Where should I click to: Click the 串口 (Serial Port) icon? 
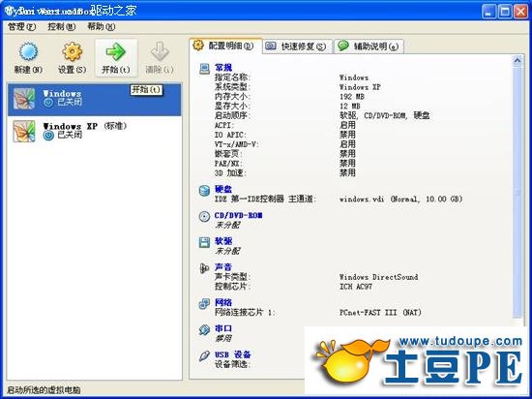pyautogui.click(x=204, y=329)
